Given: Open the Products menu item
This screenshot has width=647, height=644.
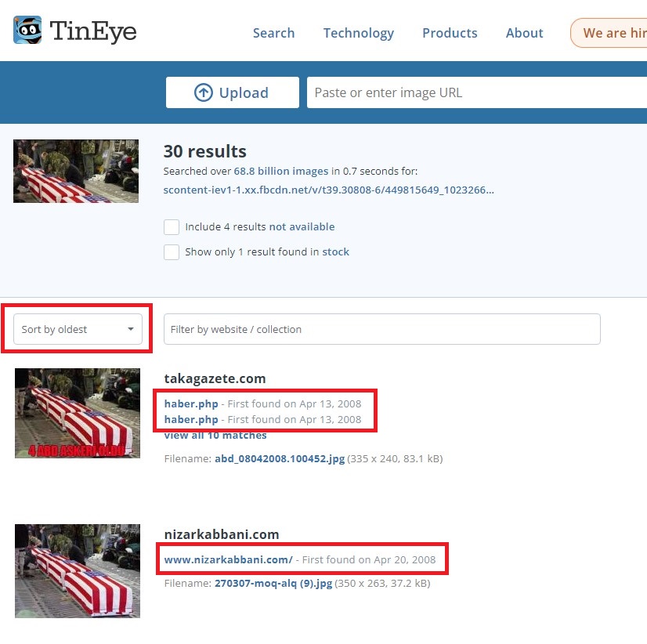Looking at the screenshot, I should (450, 33).
